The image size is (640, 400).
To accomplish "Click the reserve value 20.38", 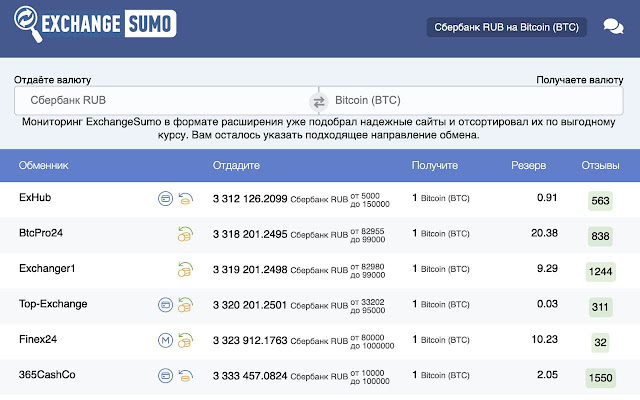I will tap(544, 233).
